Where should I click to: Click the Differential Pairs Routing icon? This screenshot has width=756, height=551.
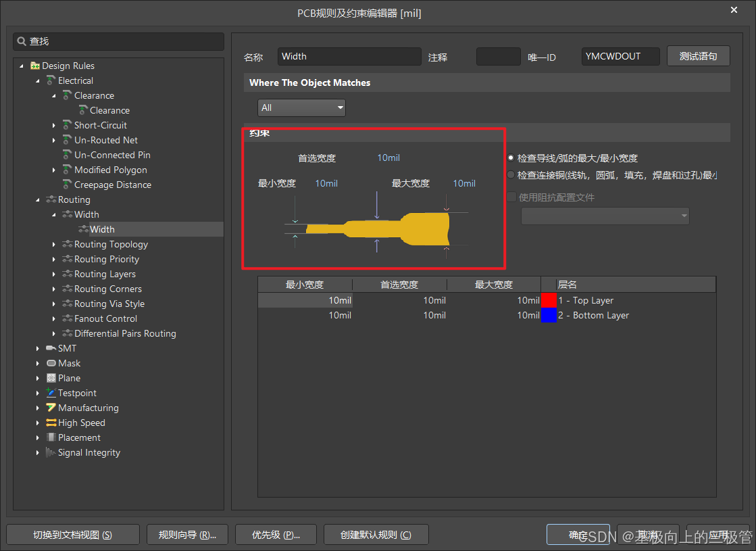(68, 333)
